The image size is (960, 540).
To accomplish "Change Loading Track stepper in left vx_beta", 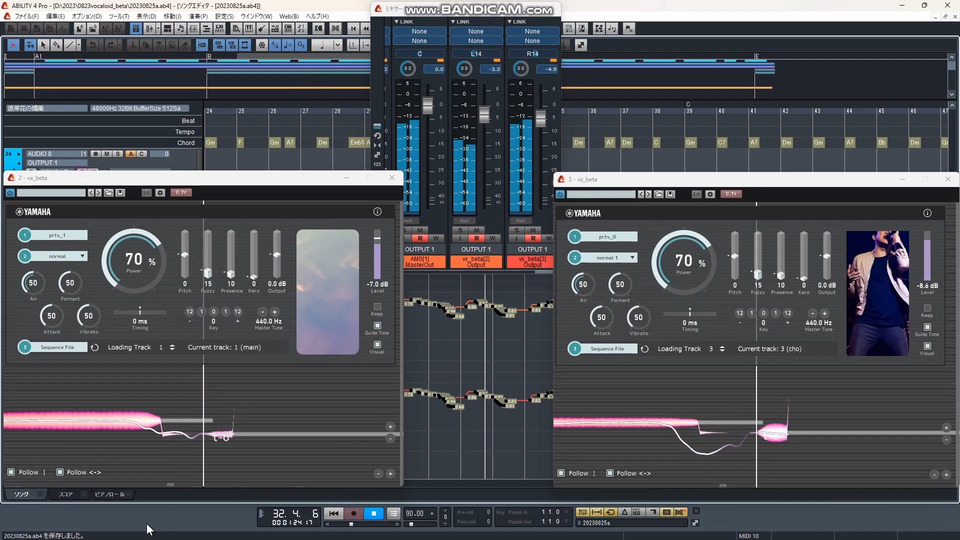I will pos(172,347).
